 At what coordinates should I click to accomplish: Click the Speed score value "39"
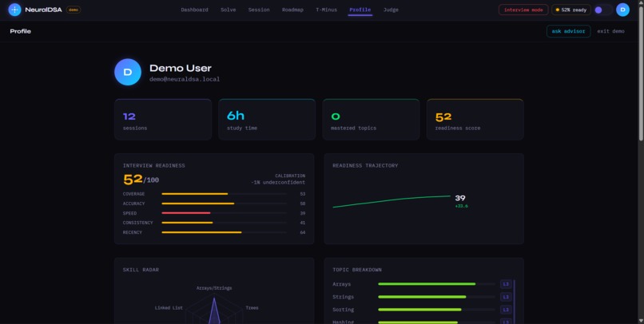click(303, 213)
